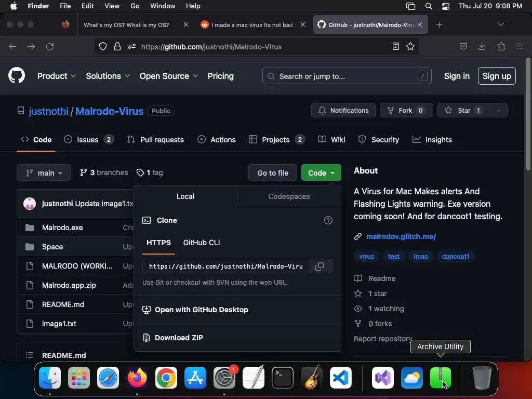Open the Firefox hamburger menu
532x399 pixels.
(x=520, y=46)
